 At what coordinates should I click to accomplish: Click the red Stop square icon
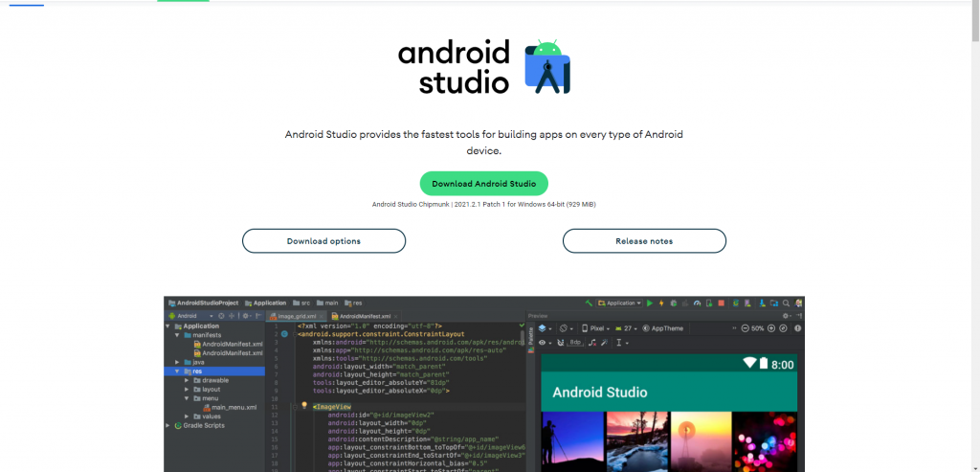coord(722,303)
